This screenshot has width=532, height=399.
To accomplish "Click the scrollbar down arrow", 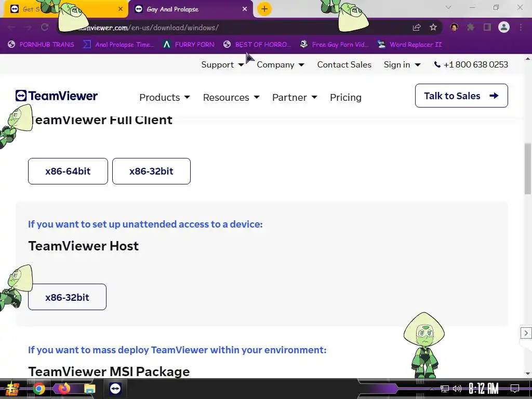I will 528,374.
